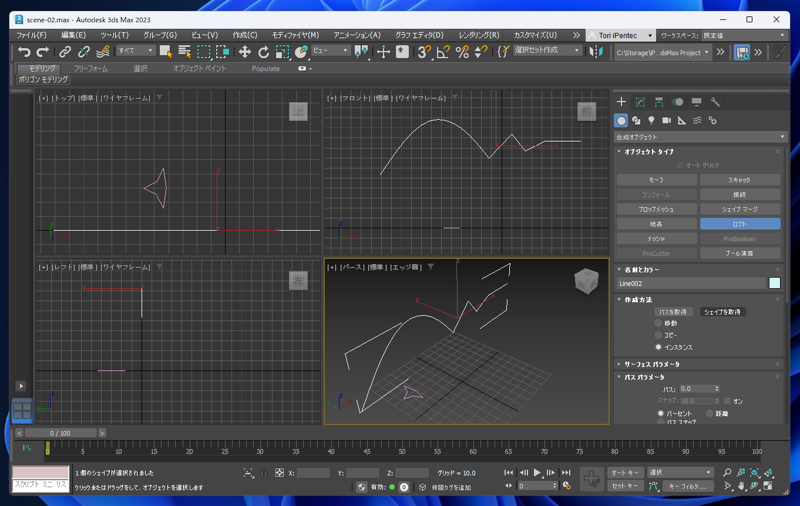
Task: Click the 0 / 100 time slider
Action: [60, 433]
